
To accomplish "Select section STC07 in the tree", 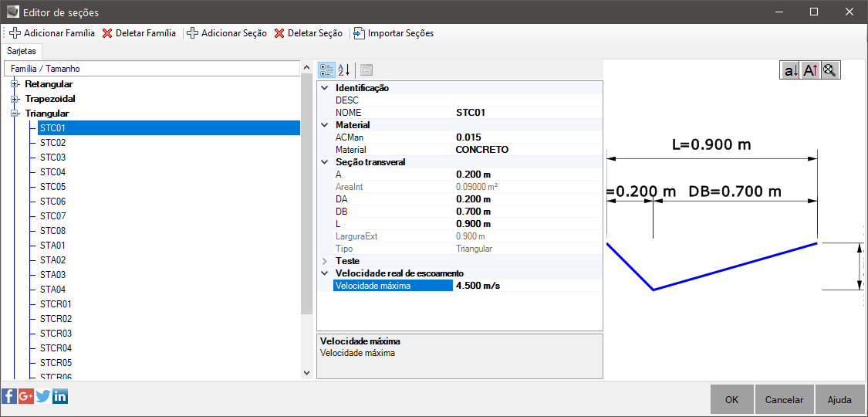I will (53, 216).
